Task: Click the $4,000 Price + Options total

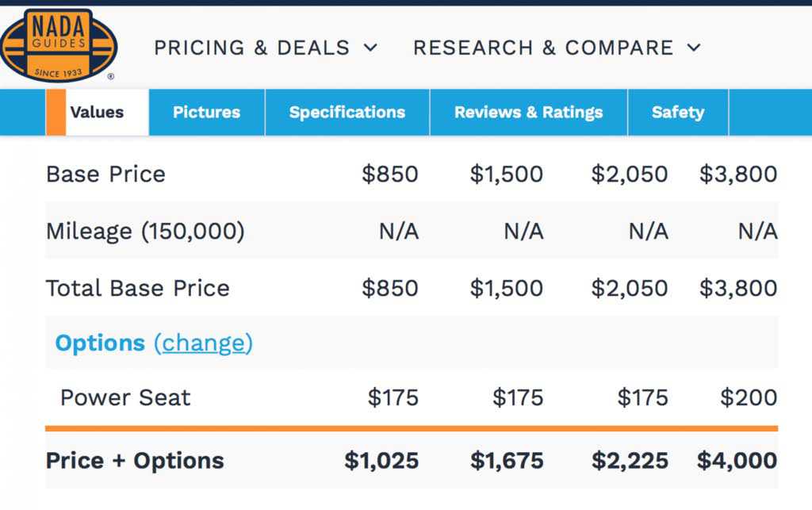Action: [x=737, y=460]
